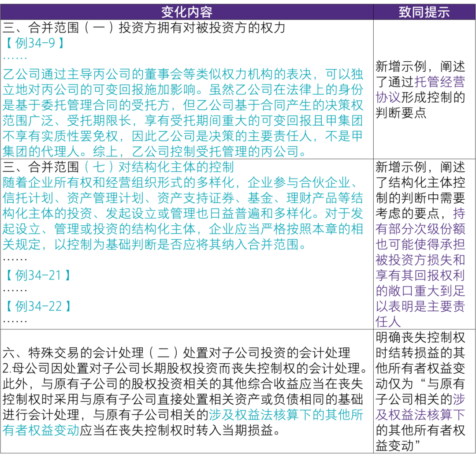Click the ellipsis below 【例34-9】
This screenshot has height=461, width=476.
click(x=15, y=57)
